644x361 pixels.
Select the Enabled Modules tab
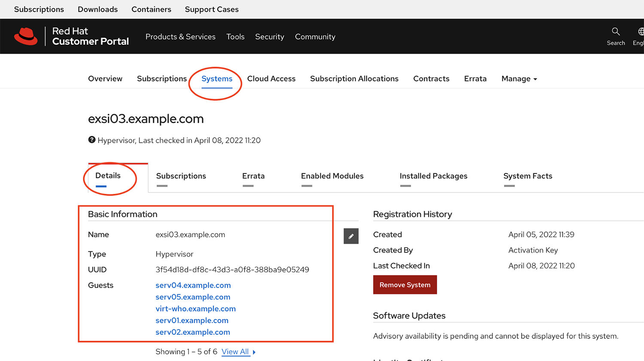(x=332, y=176)
